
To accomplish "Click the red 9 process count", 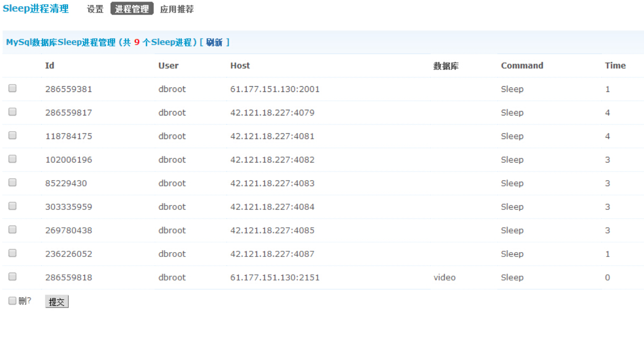I will (x=137, y=42).
